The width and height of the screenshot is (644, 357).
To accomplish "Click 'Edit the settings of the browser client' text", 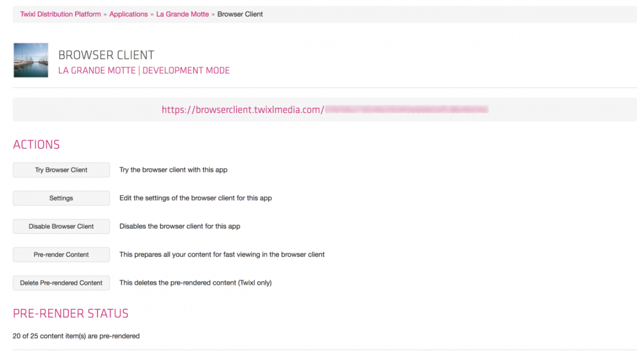I will (195, 198).
